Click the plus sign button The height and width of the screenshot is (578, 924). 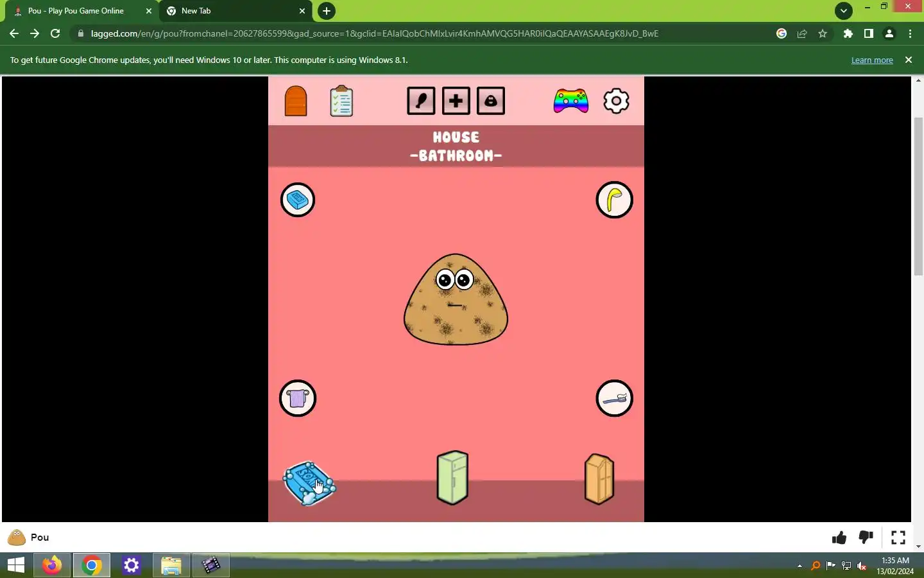coord(456,101)
